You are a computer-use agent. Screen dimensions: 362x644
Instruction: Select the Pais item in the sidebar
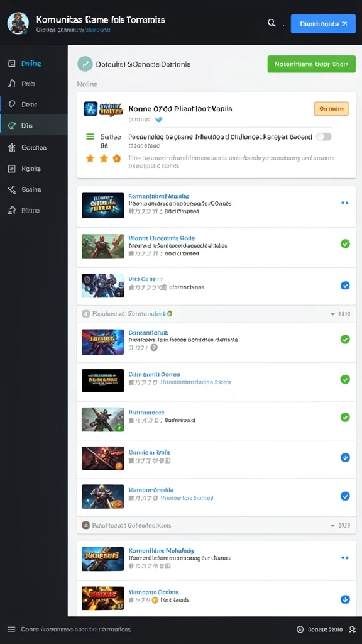point(28,84)
